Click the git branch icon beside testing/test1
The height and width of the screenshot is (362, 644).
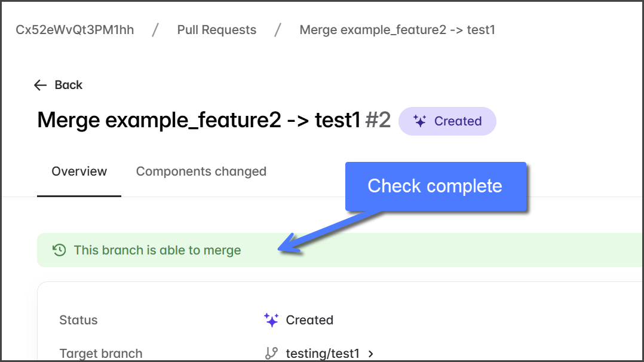(x=271, y=354)
